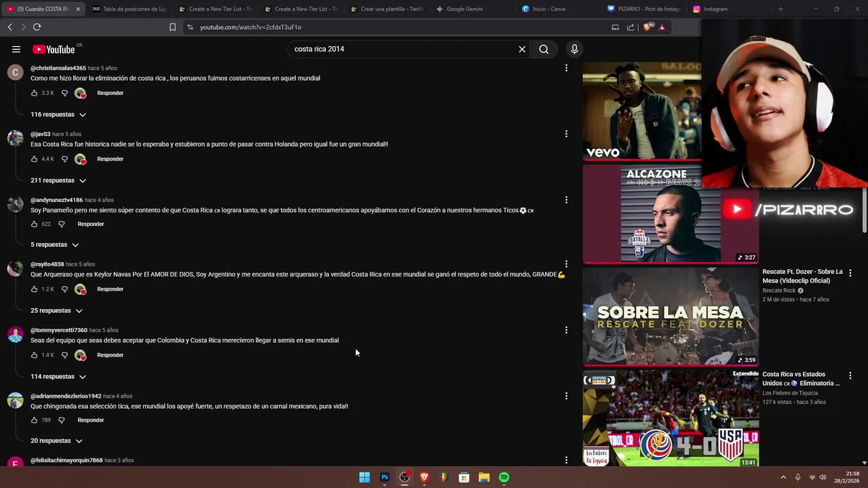Bookmark this page with the bookmark icon
This screenshot has width=868, height=488.
click(x=172, y=27)
